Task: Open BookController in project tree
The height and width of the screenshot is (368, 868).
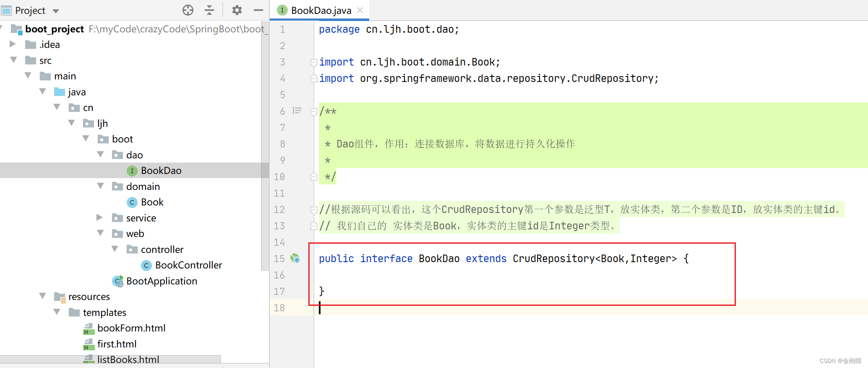Action: pos(189,265)
